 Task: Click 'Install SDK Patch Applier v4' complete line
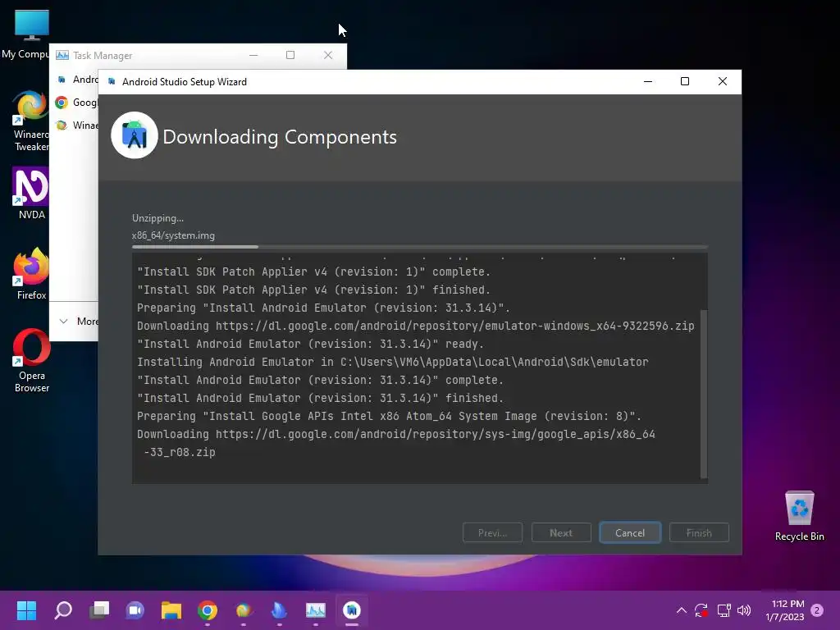coord(313,272)
